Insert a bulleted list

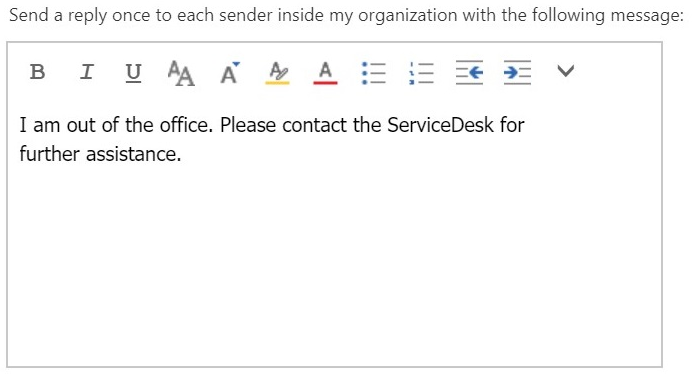coord(373,73)
